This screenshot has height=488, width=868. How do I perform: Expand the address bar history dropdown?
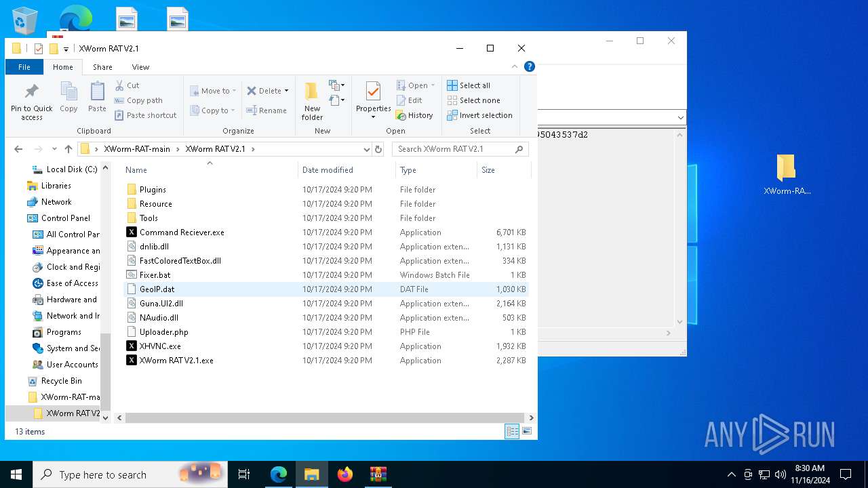pyautogui.click(x=366, y=149)
